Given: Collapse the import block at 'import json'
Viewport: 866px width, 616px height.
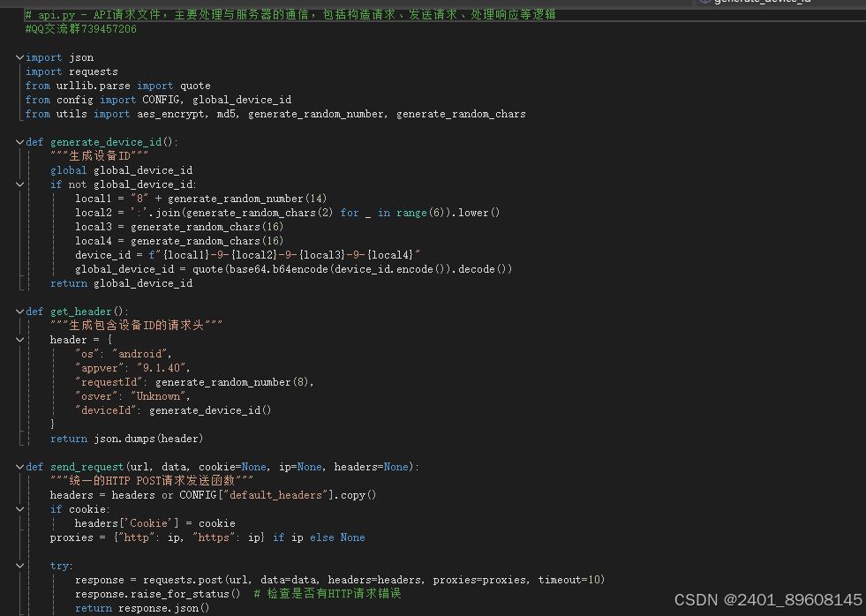Looking at the screenshot, I should (x=19, y=57).
